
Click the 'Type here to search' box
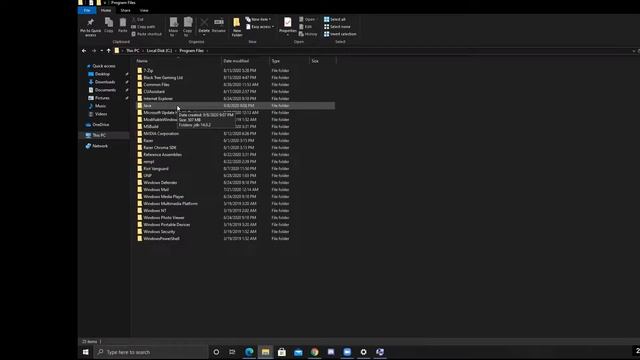click(x=151, y=352)
